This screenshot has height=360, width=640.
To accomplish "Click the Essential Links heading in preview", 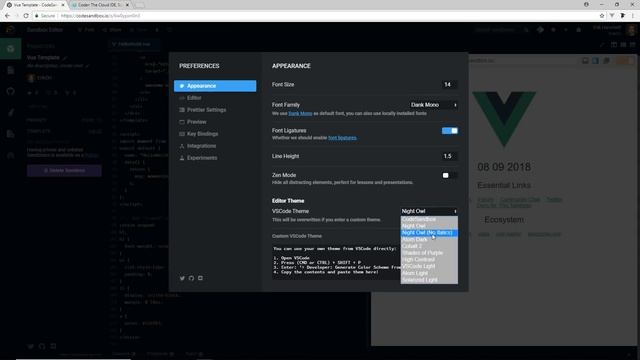I will pyautogui.click(x=504, y=185).
